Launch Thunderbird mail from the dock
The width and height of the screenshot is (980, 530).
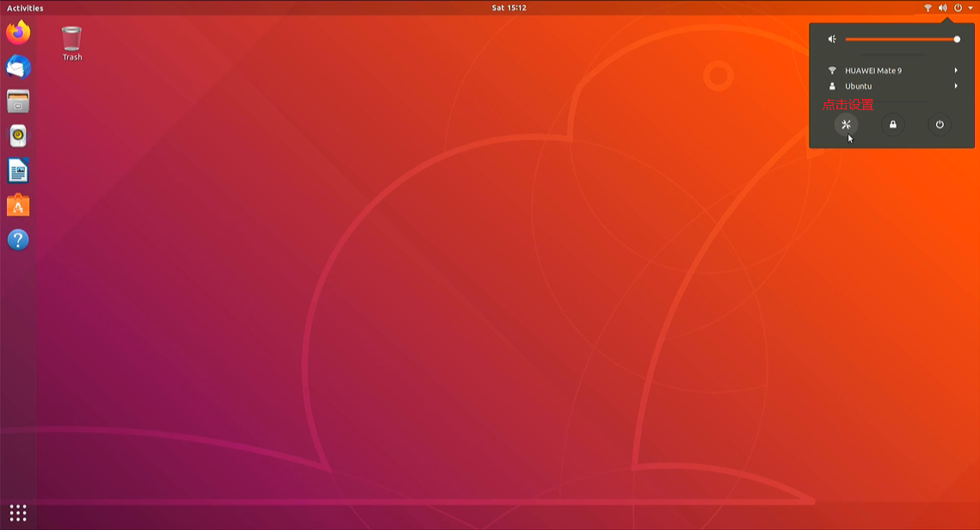click(18, 67)
